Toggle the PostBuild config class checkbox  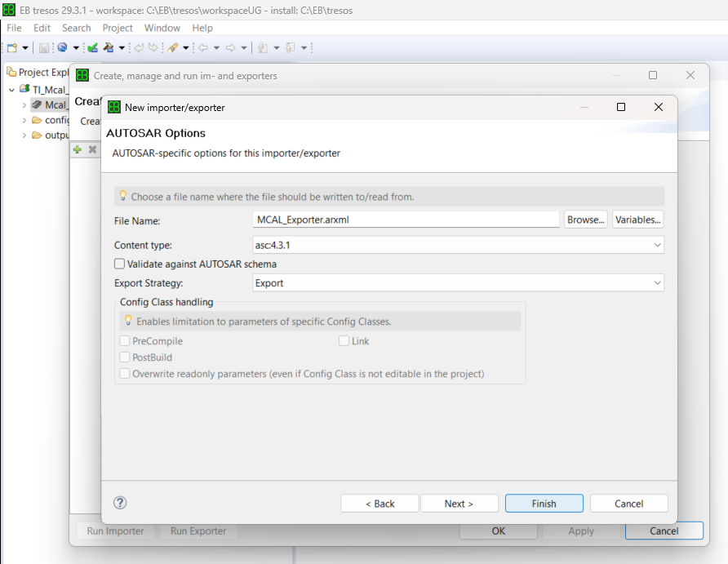[x=125, y=357]
